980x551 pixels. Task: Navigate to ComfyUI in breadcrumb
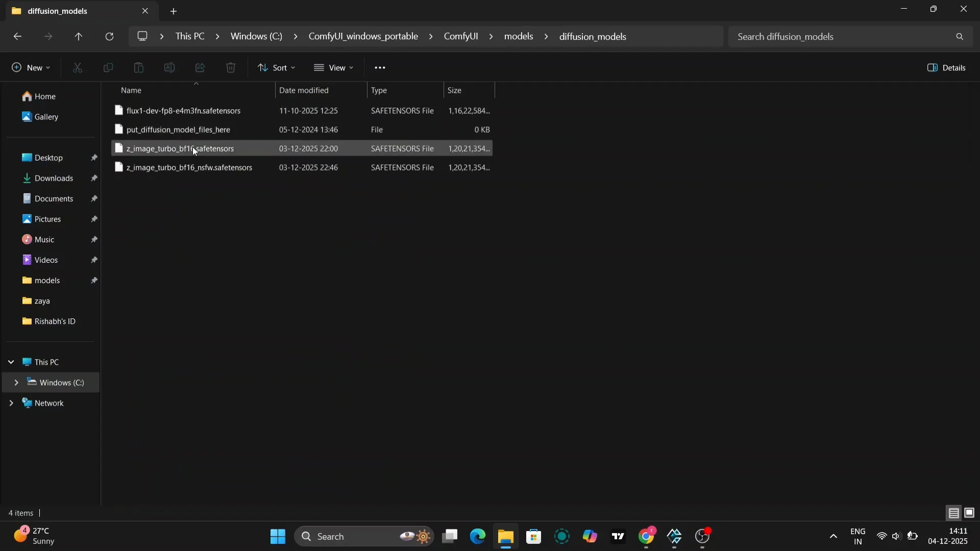coord(461,36)
